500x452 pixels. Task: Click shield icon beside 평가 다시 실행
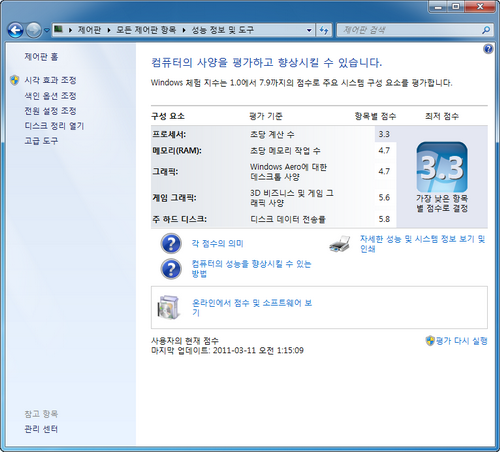[x=430, y=341]
